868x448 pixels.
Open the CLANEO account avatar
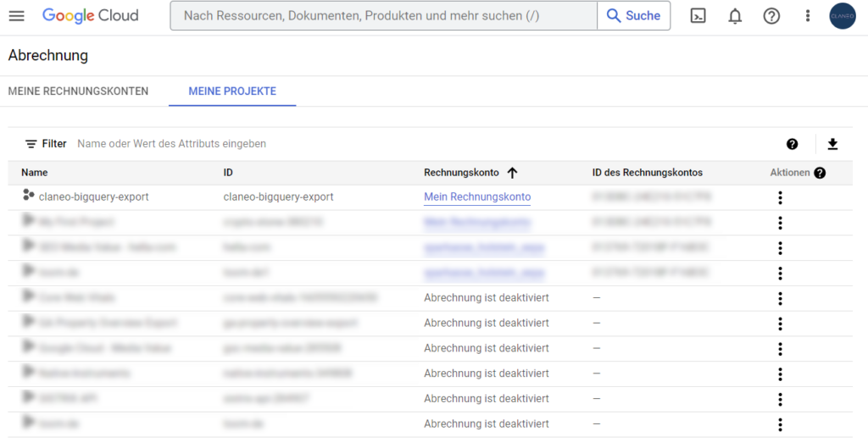tap(843, 16)
